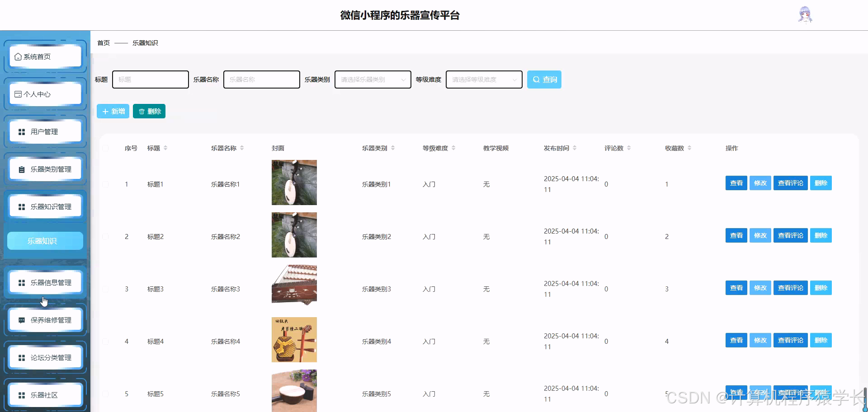Follow the 首页 breadcrumb link
The image size is (868, 412).
coord(104,42)
